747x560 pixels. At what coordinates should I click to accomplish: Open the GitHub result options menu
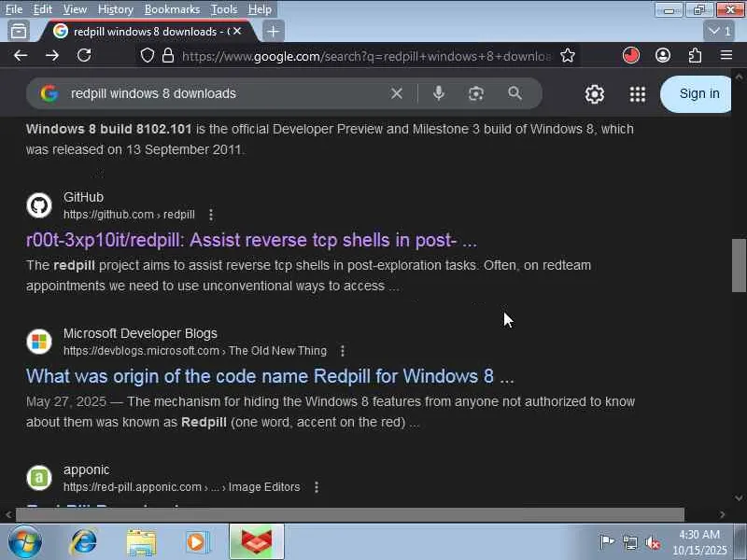tap(211, 215)
